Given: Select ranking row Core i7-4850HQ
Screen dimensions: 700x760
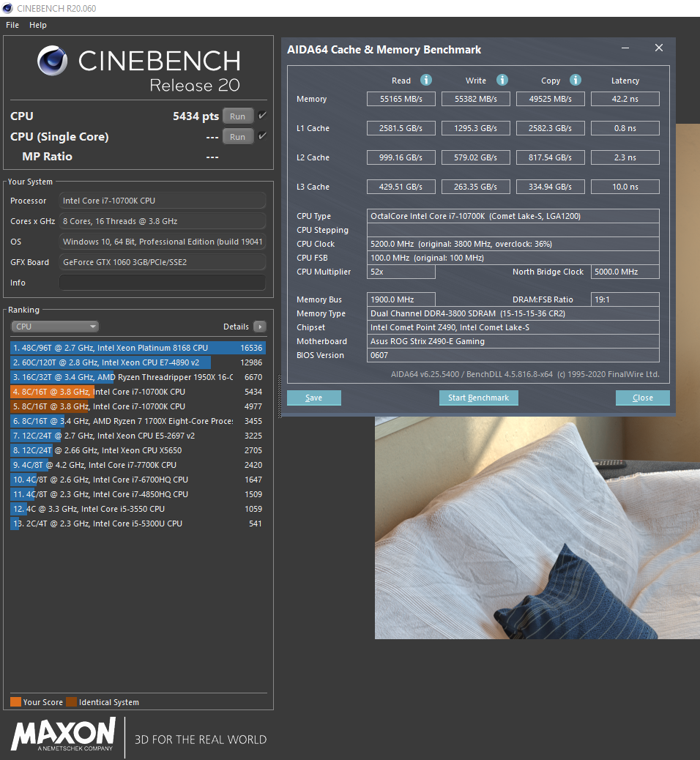Looking at the screenshot, I should [x=138, y=494].
